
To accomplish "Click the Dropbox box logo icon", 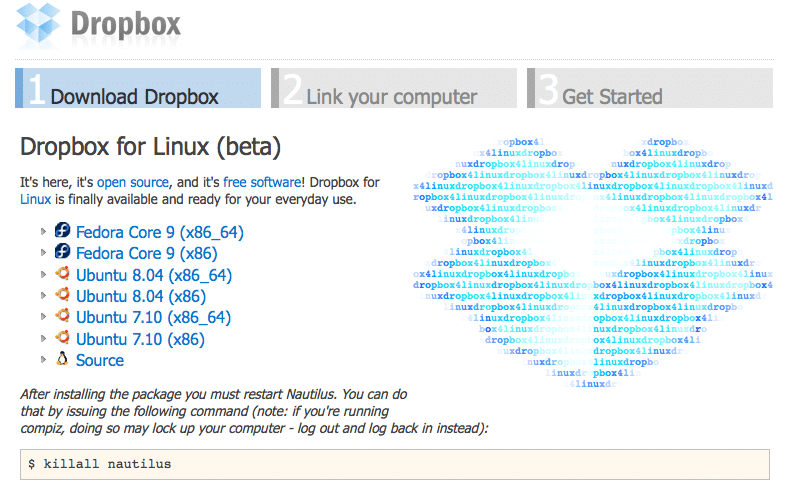I will point(38,23).
